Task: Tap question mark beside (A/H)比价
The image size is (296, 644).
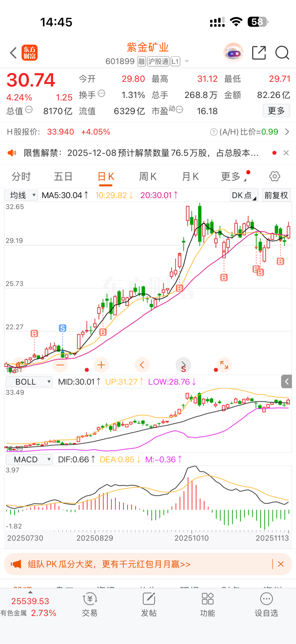Action: click(214, 132)
